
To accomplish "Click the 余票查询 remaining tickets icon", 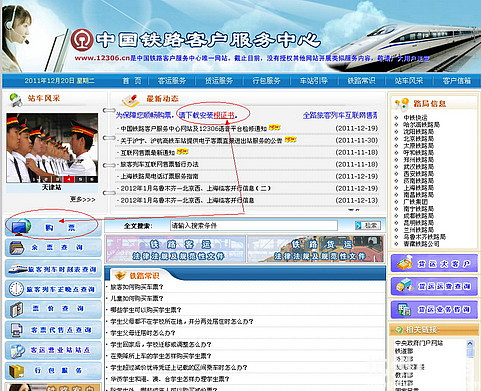I will (x=17, y=248).
